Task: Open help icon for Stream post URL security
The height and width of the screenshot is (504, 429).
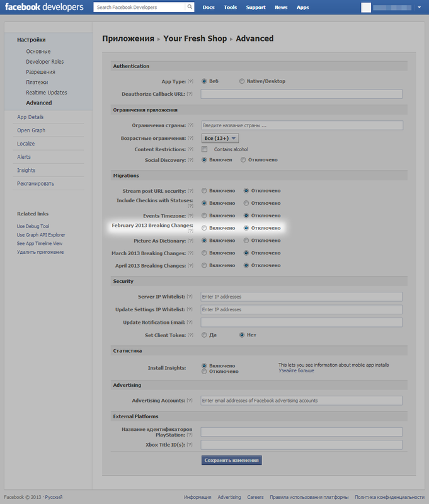Action: 190,191
